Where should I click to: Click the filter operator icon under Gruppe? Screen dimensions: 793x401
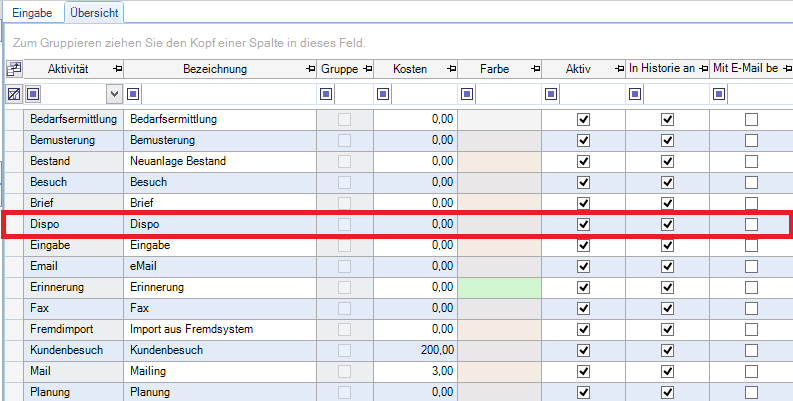(x=326, y=94)
